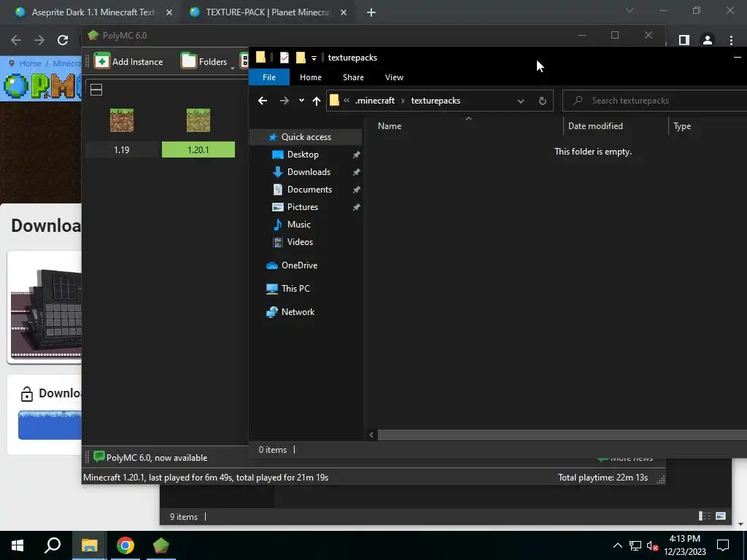
Task: Click .minecraft in the address path
Action: tap(375, 101)
